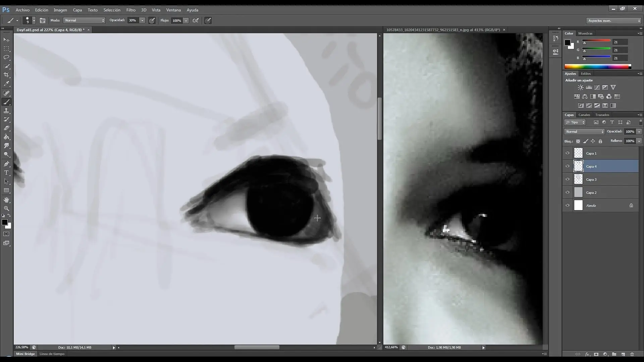This screenshot has height=362, width=644.
Task: Select the Horizontal Type tool
Action: pyautogui.click(x=6, y=173)
